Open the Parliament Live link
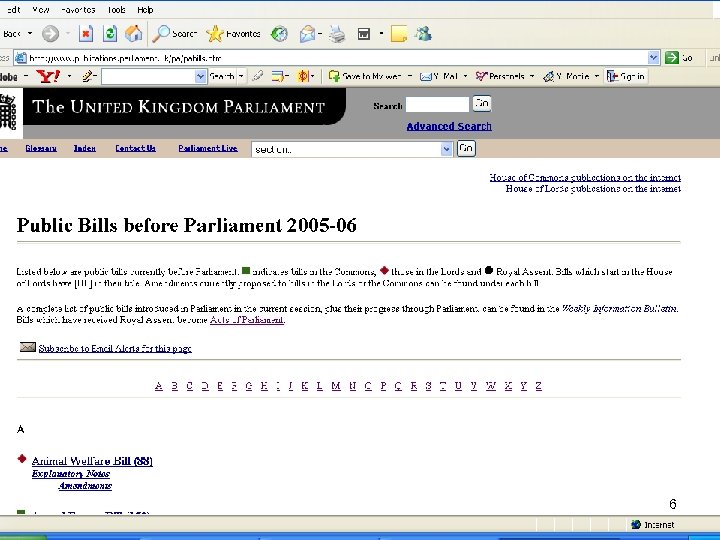This screenshot has width=720, height=540. coord(208,148)
